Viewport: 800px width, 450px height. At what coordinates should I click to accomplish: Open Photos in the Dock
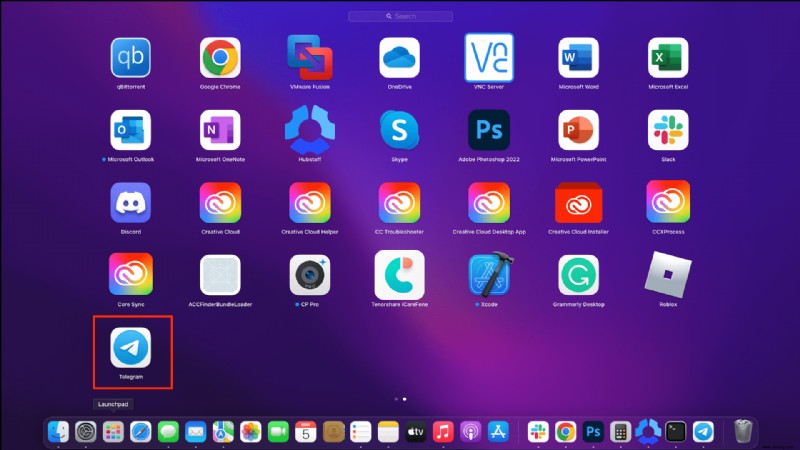pos(251,432)
